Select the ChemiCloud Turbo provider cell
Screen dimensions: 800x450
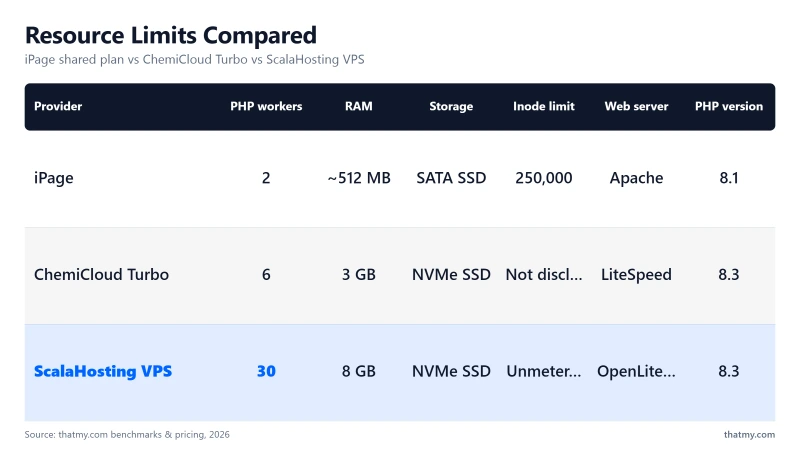pos(101,274)
